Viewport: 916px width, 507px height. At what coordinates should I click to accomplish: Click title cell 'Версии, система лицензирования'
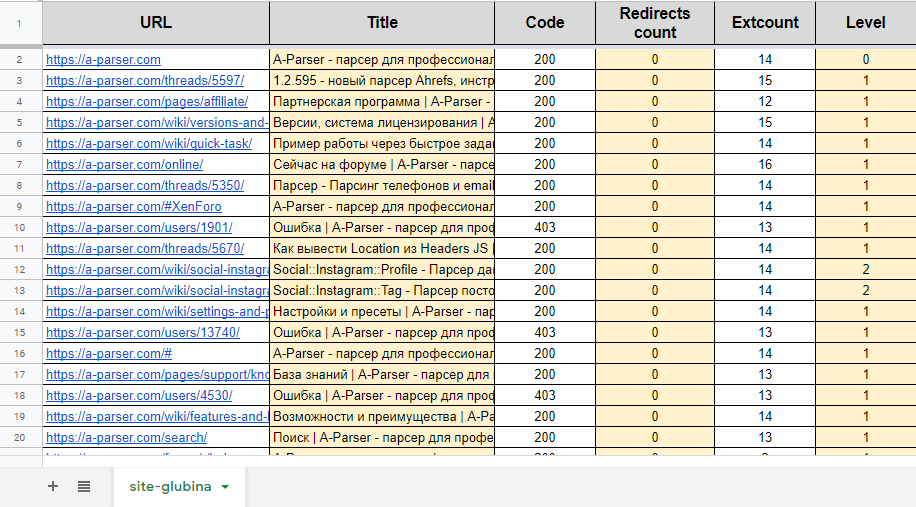click(x=382, y=123)
